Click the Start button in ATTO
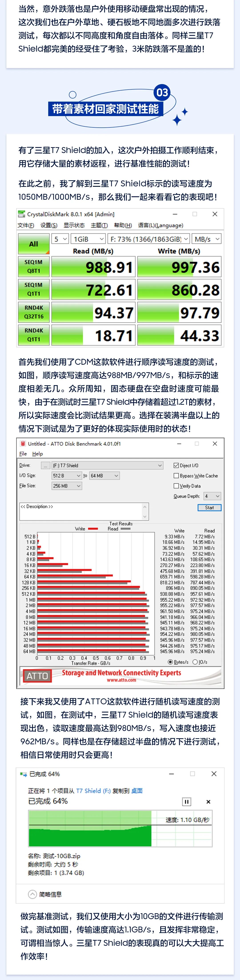240x980 pixels. 210,507
